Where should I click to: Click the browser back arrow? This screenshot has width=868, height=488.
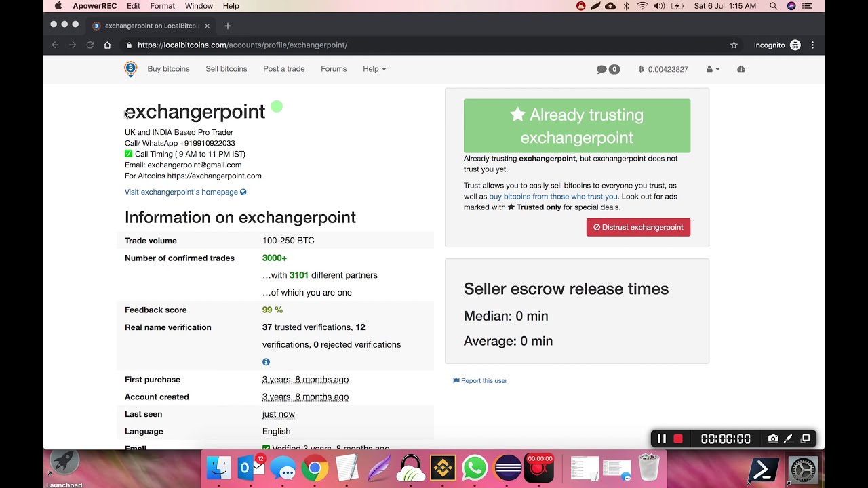(x=56, y=45)
